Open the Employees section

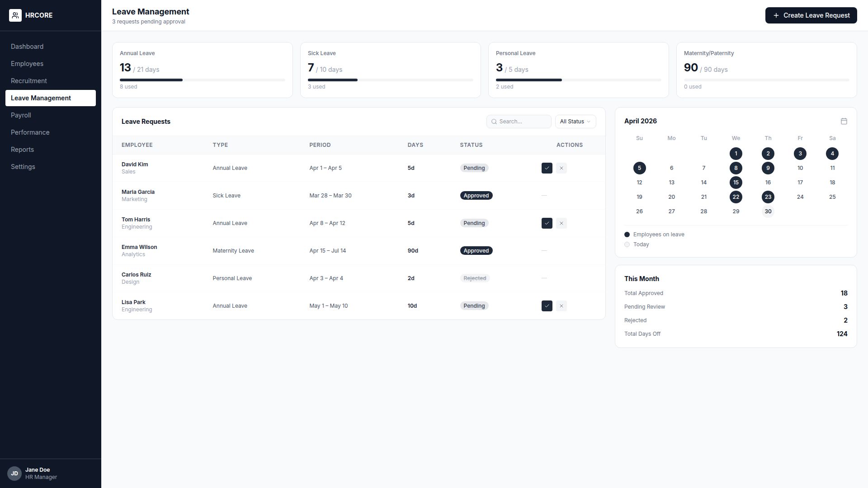tap(51, 64)
